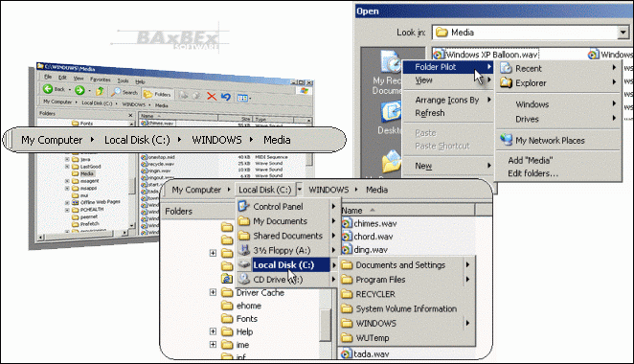Open Search in the small Explorer toolbar
Viewport: 634px width, 364px height.
coord(125,92)
